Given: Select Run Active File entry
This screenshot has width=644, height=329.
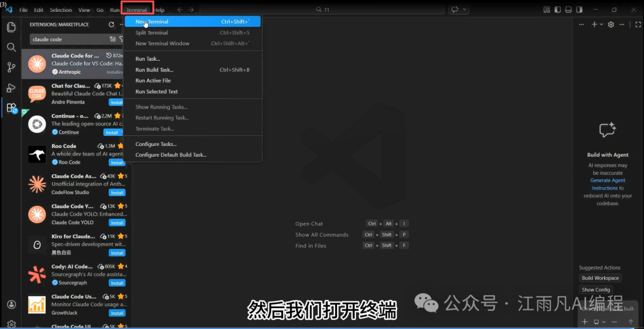Looking at the screenshot, I should [193, 80].
